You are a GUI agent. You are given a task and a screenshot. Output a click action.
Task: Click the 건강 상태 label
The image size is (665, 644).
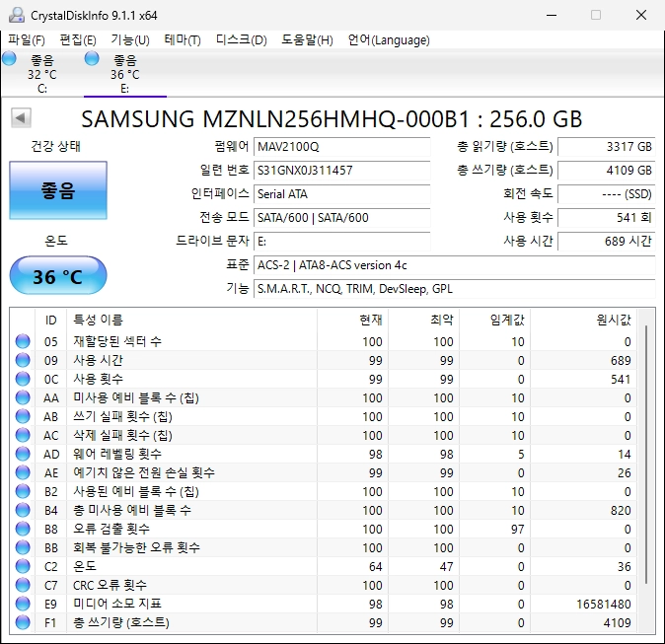tap(55, 146)
